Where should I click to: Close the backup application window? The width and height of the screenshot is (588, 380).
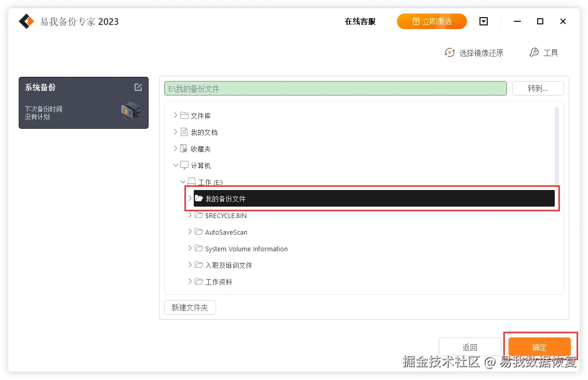563,21
